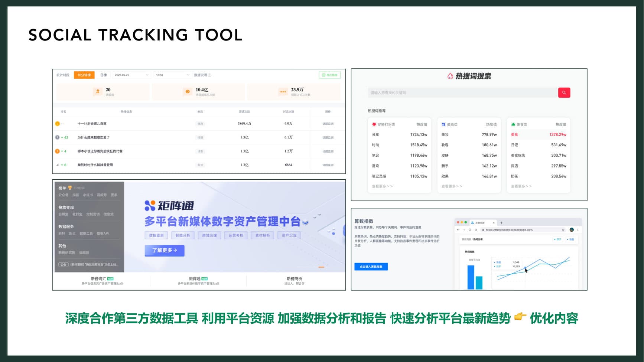The image size is (644, 362).
Task: Select the 矩阵通 product tab below banner
Action: click(198, 281)
